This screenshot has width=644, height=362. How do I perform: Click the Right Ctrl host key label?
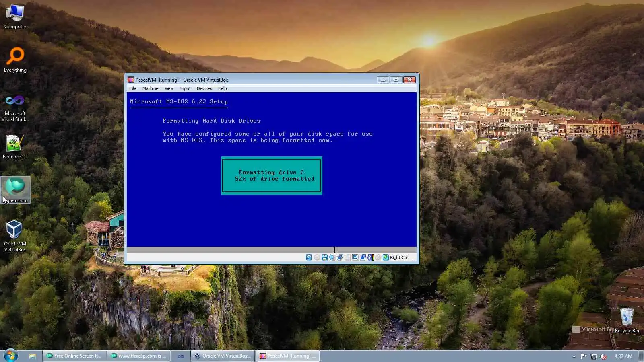coord(399,257)
